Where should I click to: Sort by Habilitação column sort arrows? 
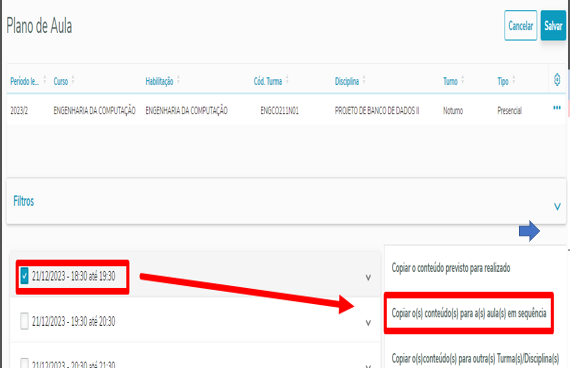pyautogui.click(x=178, y=80)
